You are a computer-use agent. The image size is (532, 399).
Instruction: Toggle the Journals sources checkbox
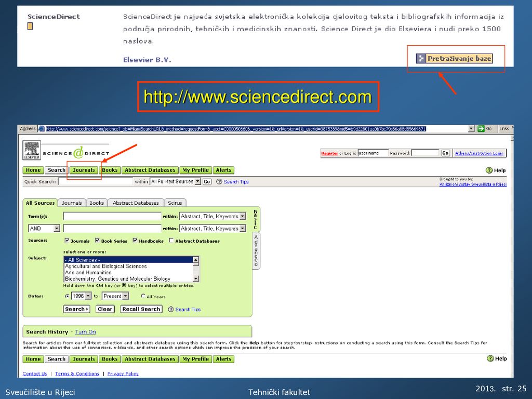coord(67,240)
